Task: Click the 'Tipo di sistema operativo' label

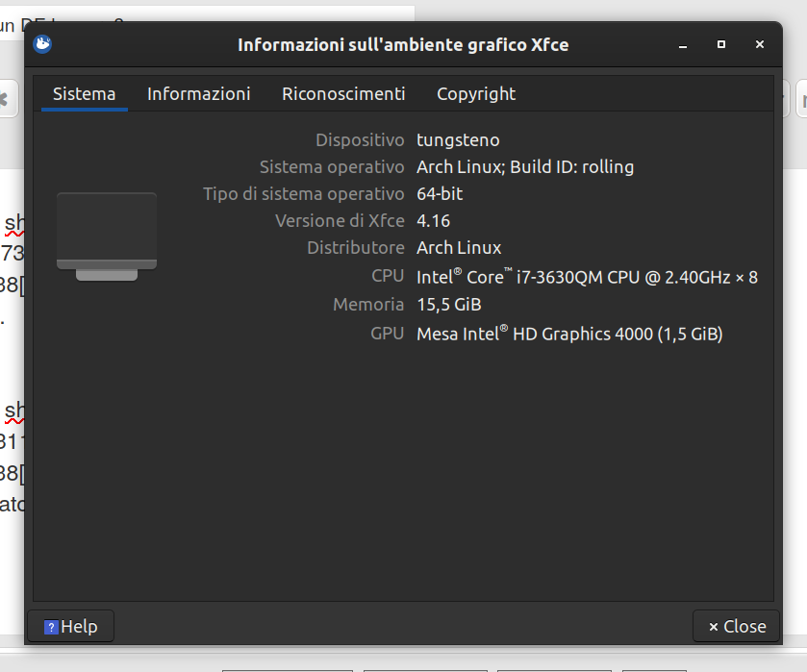Action: pos(304,194)
